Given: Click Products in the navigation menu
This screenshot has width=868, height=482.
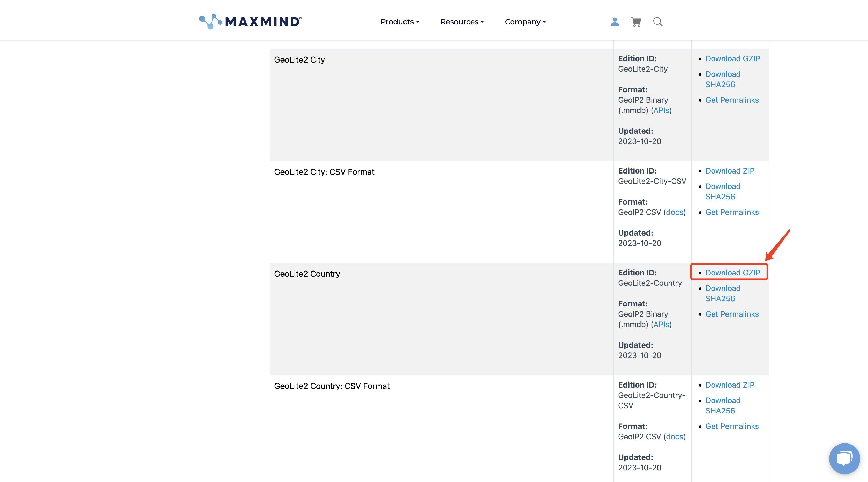Looking at the screenshot, I should pyautogui.click(x=400, y=21).
